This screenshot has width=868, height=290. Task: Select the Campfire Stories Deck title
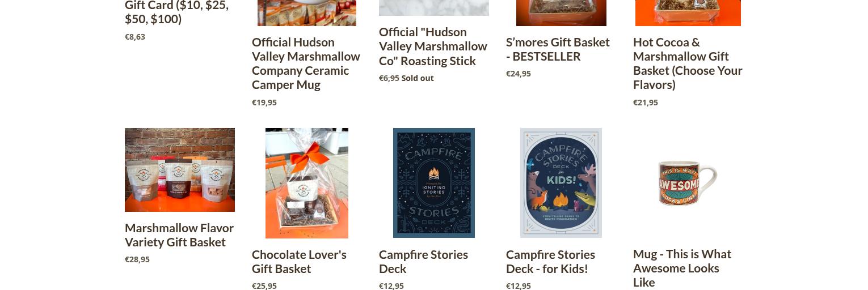click(x=424, y=262)
